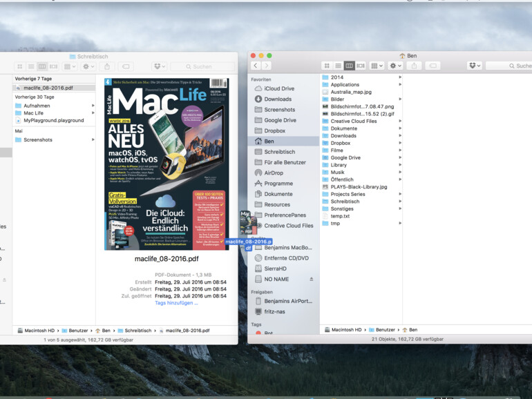532x399 pixels.
Task: Click the Tags hinzufügen link
Action: click(175, 302)
